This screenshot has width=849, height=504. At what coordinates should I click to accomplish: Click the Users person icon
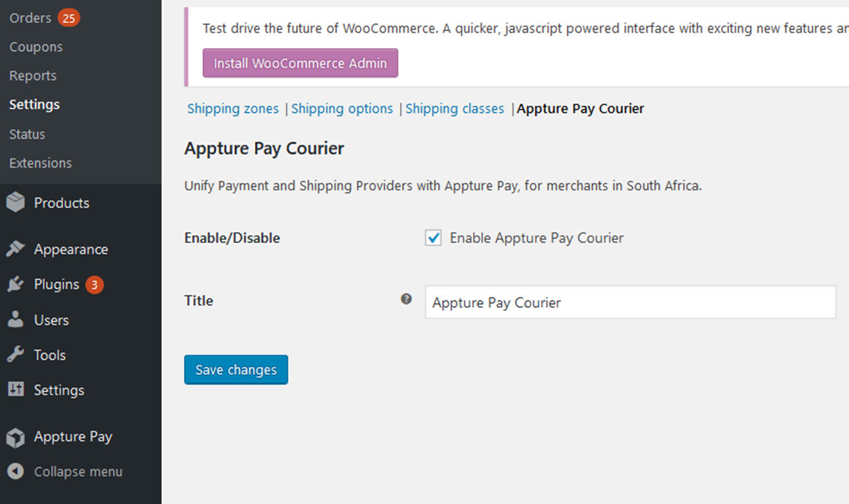coord(15,320)
